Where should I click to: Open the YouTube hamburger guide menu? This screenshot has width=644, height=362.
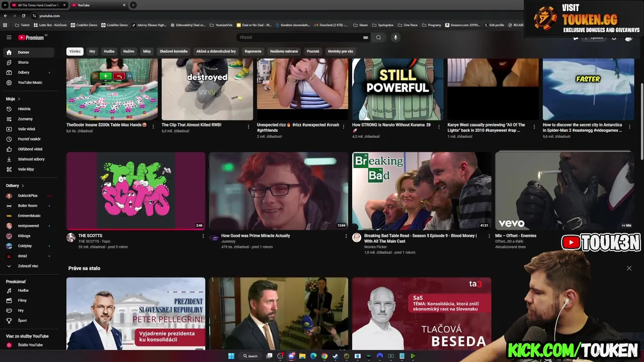[9, 37]
